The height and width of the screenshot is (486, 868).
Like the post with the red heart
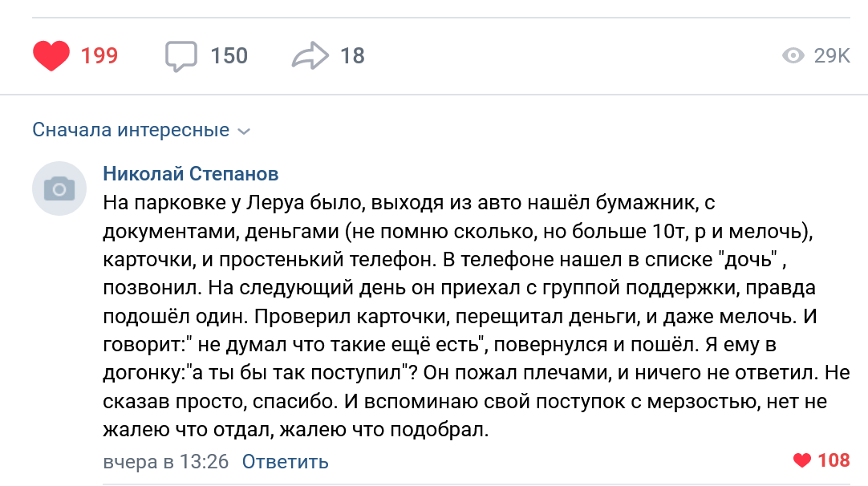51,56
